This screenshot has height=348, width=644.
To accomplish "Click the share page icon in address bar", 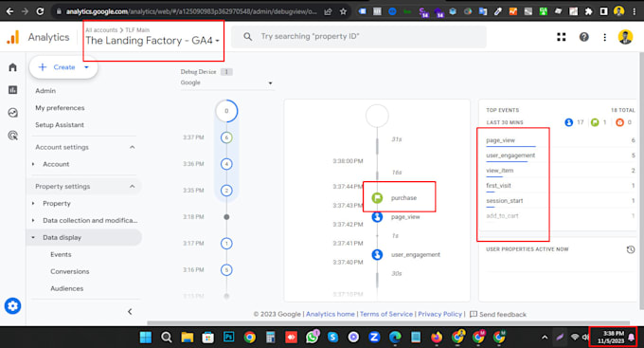I will tap(328, 11).
